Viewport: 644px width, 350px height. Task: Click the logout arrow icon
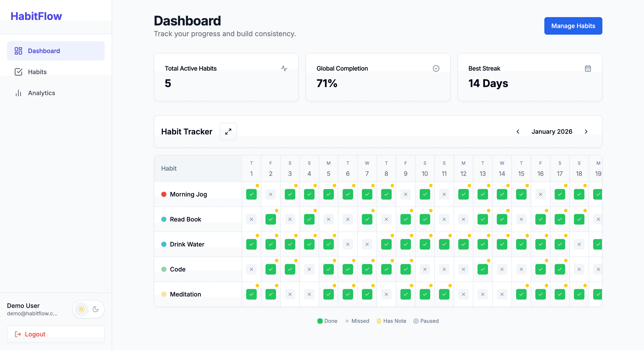click(x=18, y=334)
